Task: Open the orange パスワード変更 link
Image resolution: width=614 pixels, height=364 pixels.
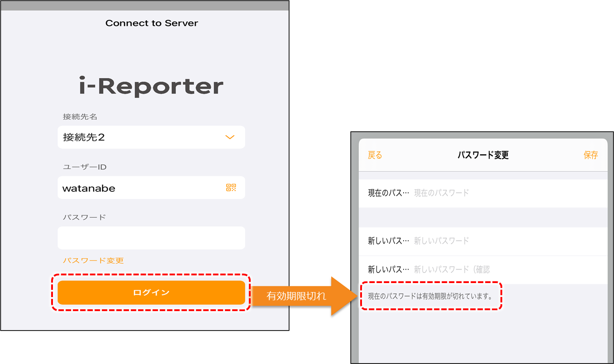Action: [x=93, y=260]
